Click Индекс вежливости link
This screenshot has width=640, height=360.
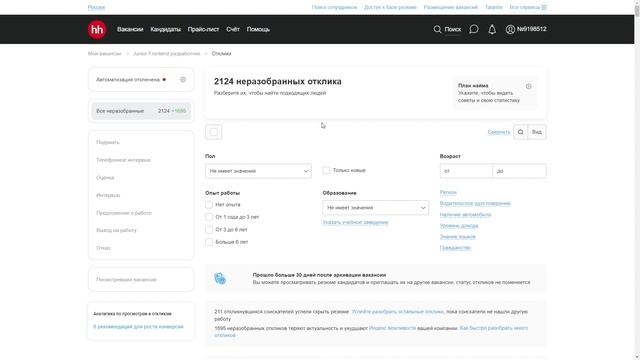(x=392, y=328)
